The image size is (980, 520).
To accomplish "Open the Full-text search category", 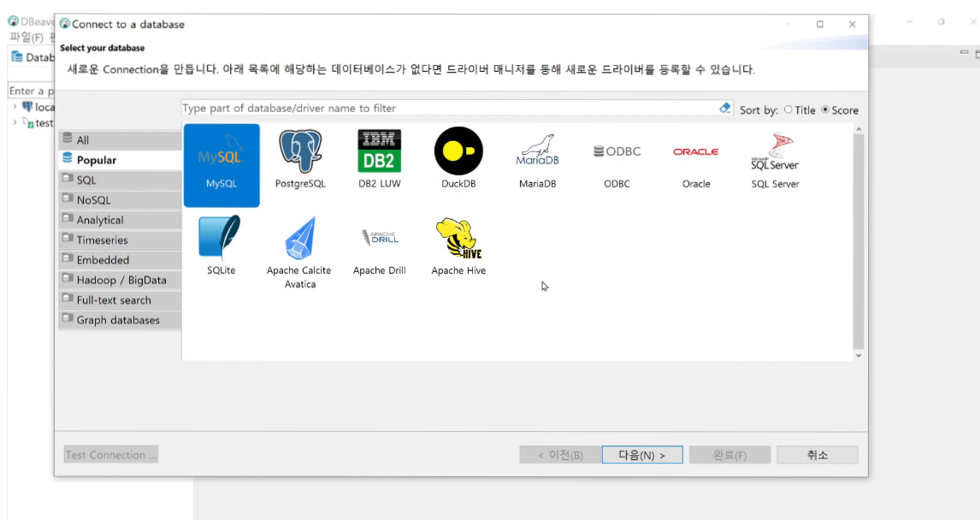I will tap(120, 300).
